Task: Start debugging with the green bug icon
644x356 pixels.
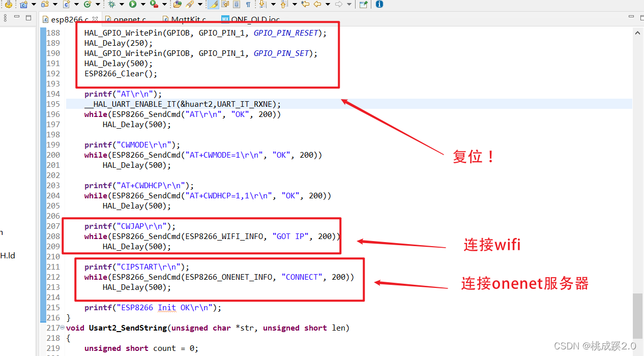Action: click(111, 4)
